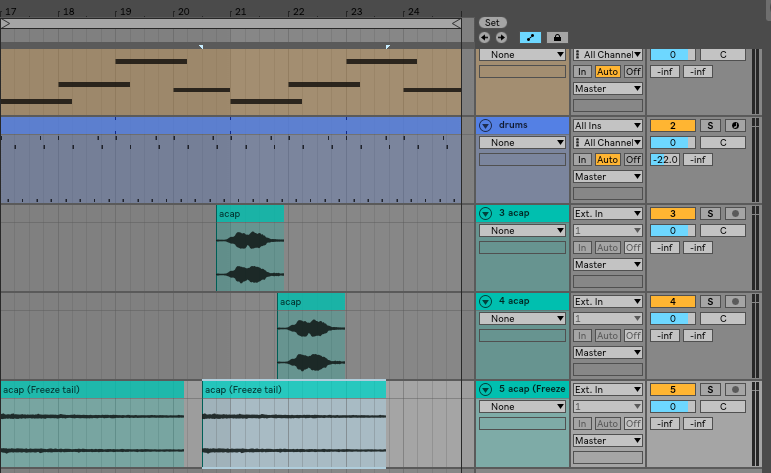Screen dimensions: 771x473
Task: Arm the 3 acap track
Action: (x=735, y=214)
